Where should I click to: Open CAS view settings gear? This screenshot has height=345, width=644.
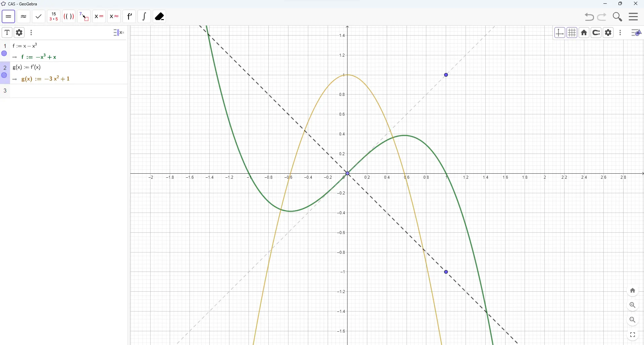pyautogui.click(x=19, y=33)
